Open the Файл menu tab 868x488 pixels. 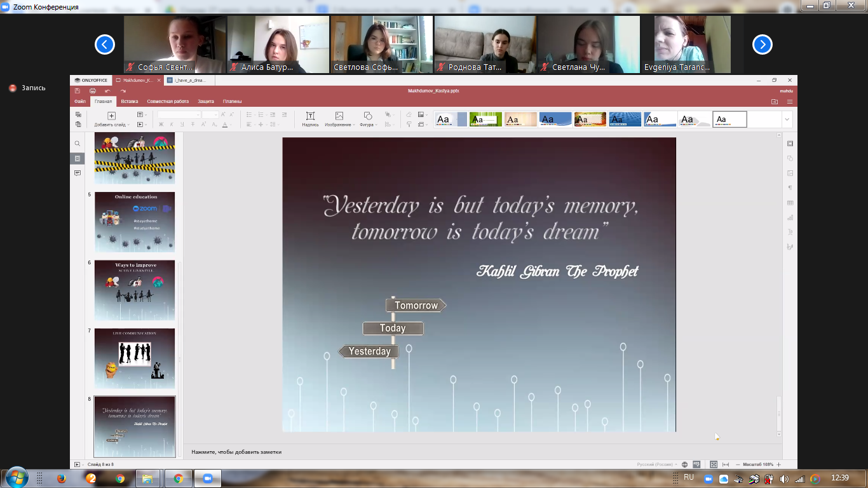tap(80, 102)
